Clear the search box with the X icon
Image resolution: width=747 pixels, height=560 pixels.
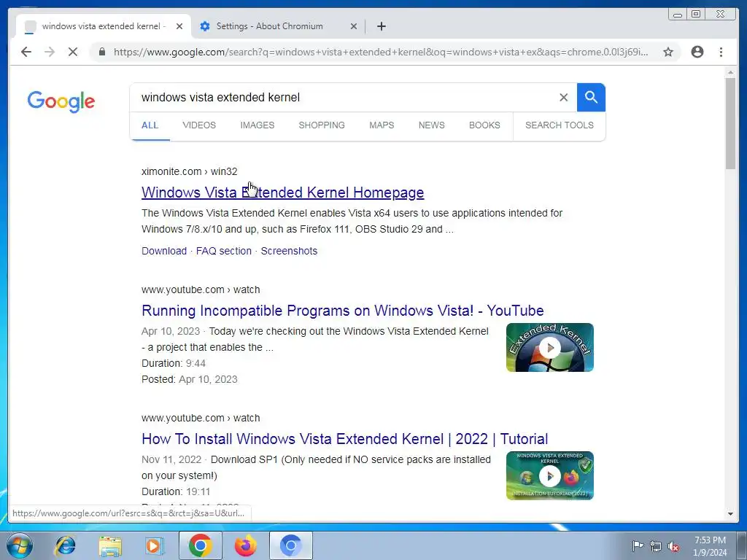click(x=564, y=97)
